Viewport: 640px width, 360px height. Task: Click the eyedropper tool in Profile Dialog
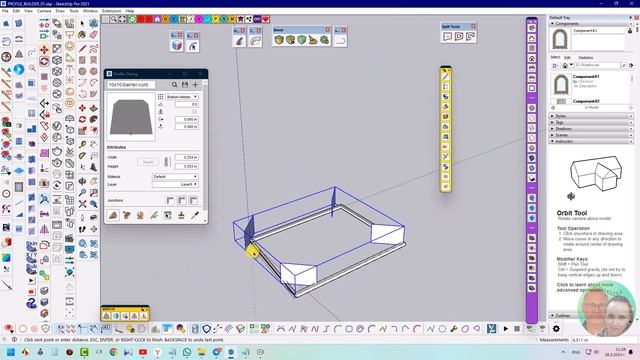pos(195,215)
